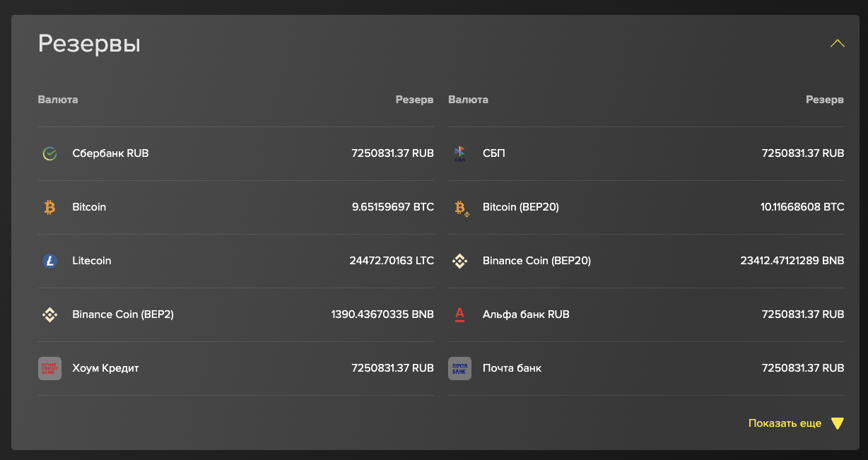Screen dimensions: 868x460
Task: Click the Показать еще link
Action: (785, 423)
